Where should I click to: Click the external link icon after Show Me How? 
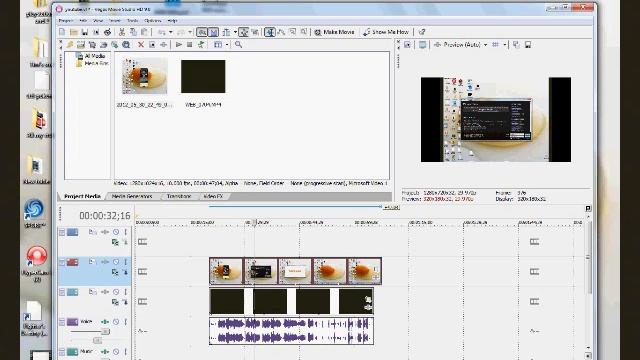point(422,32)
